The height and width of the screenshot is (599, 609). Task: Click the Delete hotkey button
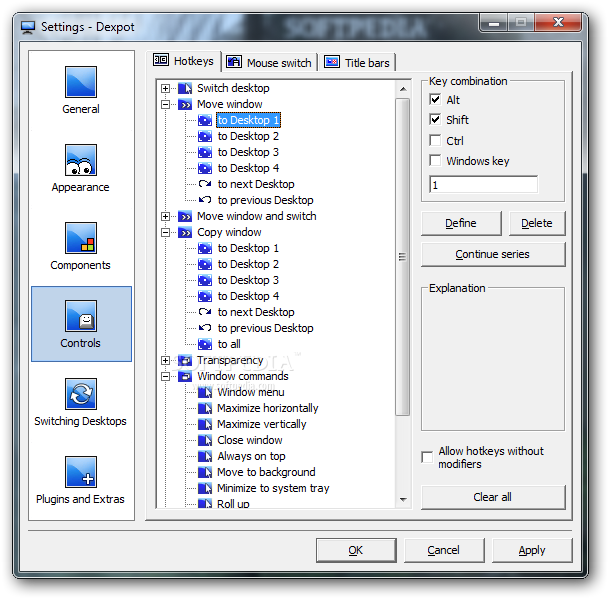pyautogui.click(x=537, y=223)
